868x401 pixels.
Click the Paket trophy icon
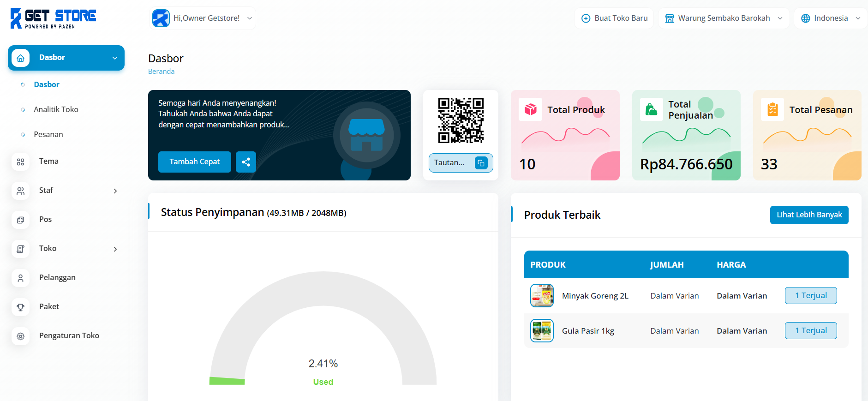[x=21, y=307]
